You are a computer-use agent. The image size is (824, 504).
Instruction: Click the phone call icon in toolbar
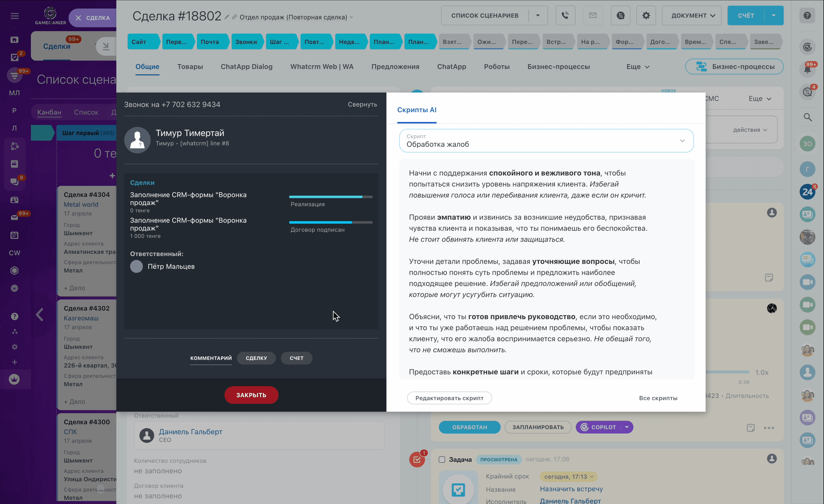coord(564,15)
